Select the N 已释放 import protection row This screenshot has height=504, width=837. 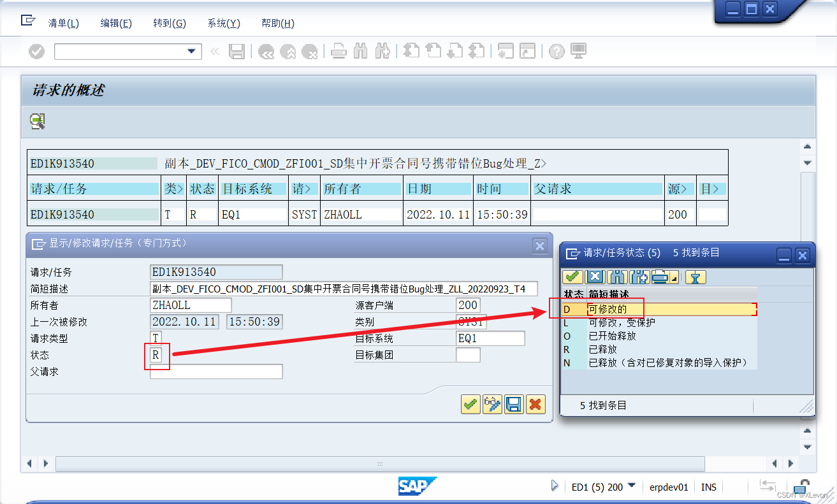pos(659,363)
